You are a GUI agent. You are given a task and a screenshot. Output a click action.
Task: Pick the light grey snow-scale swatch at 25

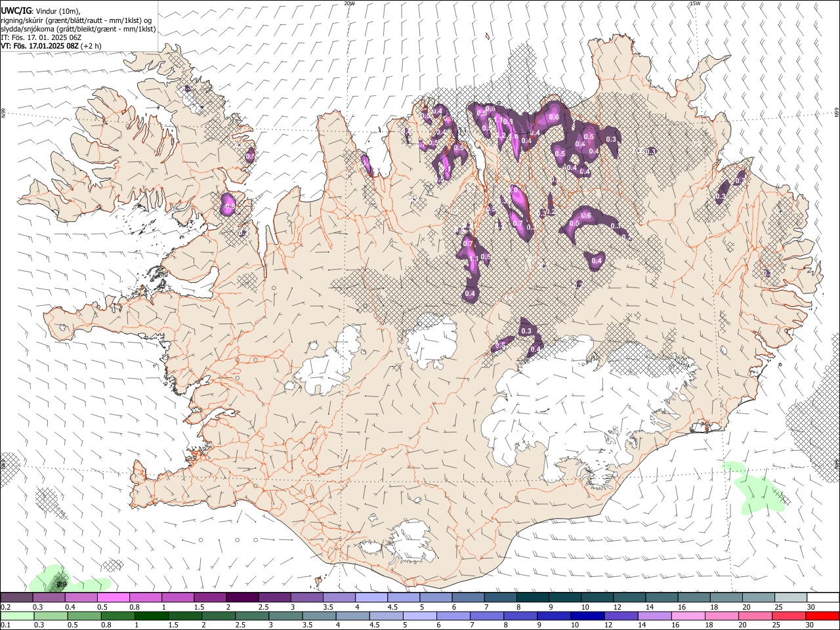791,598
